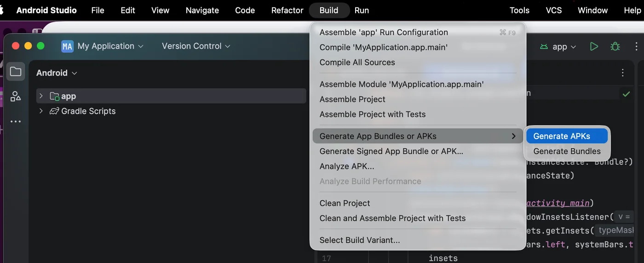
Task: Open the Refactor menu
Action: (287, 10)
